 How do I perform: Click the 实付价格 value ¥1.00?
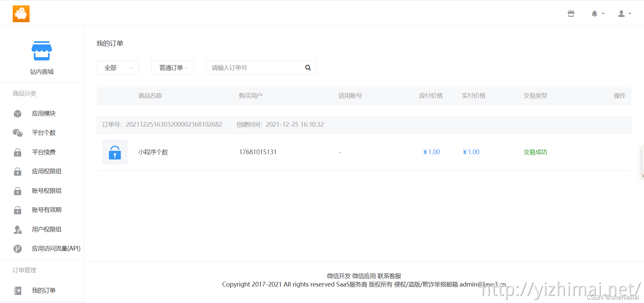coord(471,152)
